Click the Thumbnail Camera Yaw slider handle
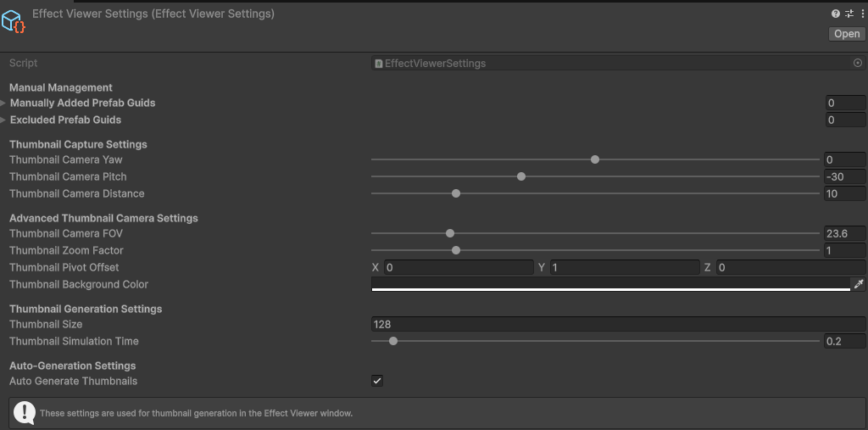Image resolution: width=868 pixels, height=430 pixels. point(595,159)
